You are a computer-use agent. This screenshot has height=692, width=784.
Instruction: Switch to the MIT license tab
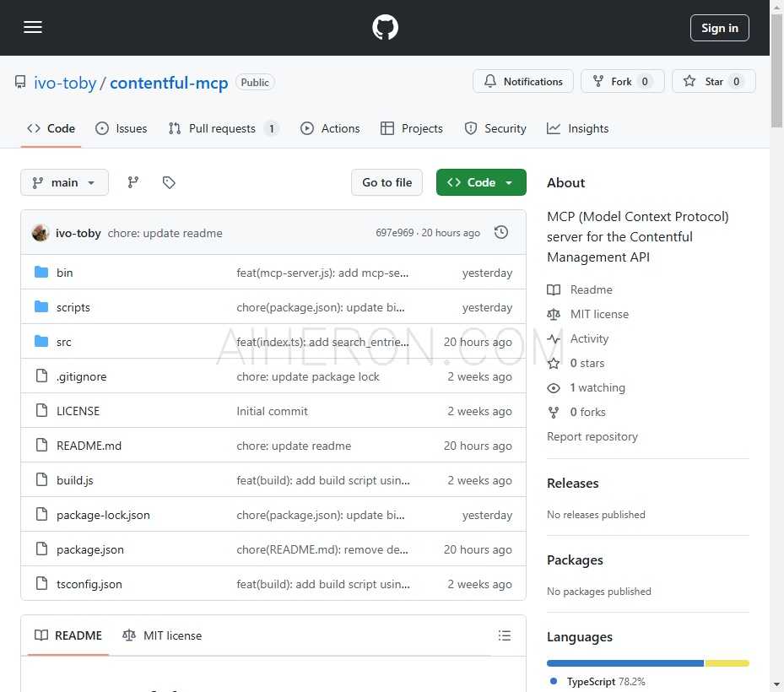pyautogui.click(x=162, y=635)
